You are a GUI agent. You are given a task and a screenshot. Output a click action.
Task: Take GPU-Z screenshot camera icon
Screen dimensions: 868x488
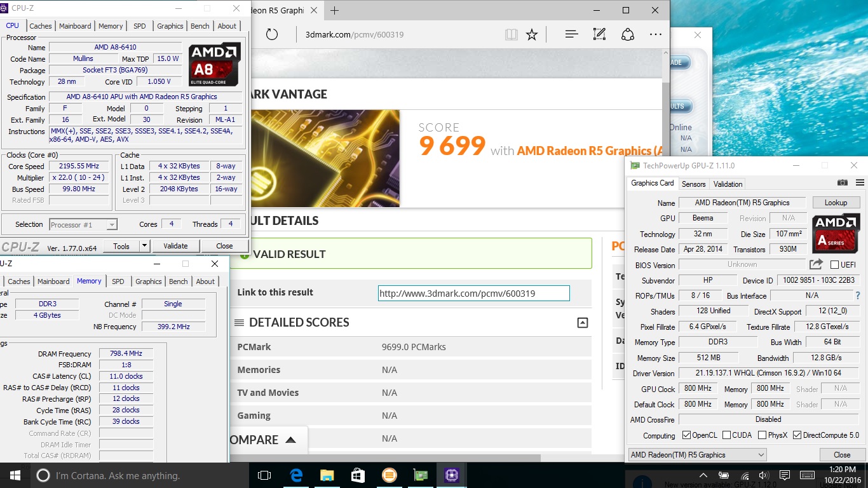[x=843, y=182]
